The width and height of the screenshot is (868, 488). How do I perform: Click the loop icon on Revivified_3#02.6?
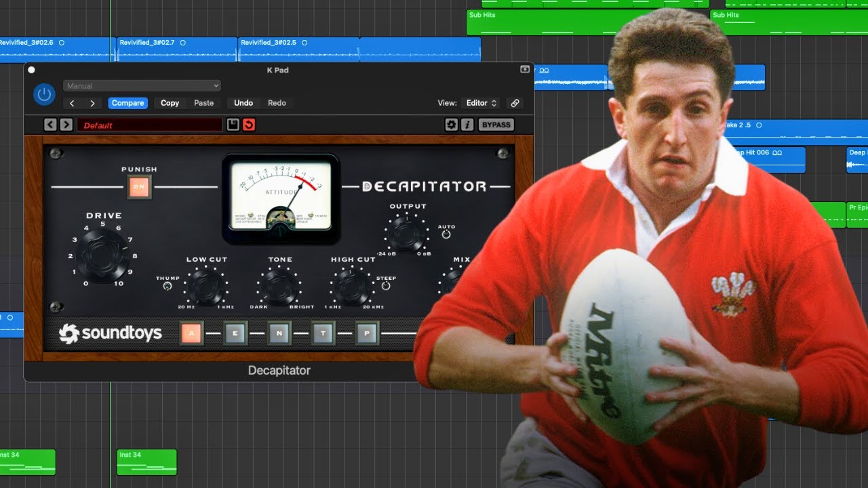62,43
